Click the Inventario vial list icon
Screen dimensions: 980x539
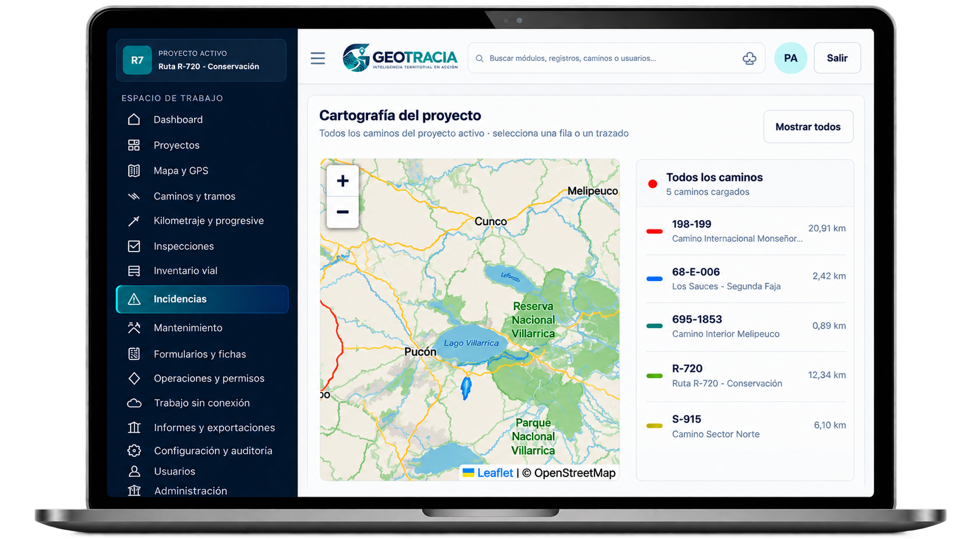coord(134,271)
